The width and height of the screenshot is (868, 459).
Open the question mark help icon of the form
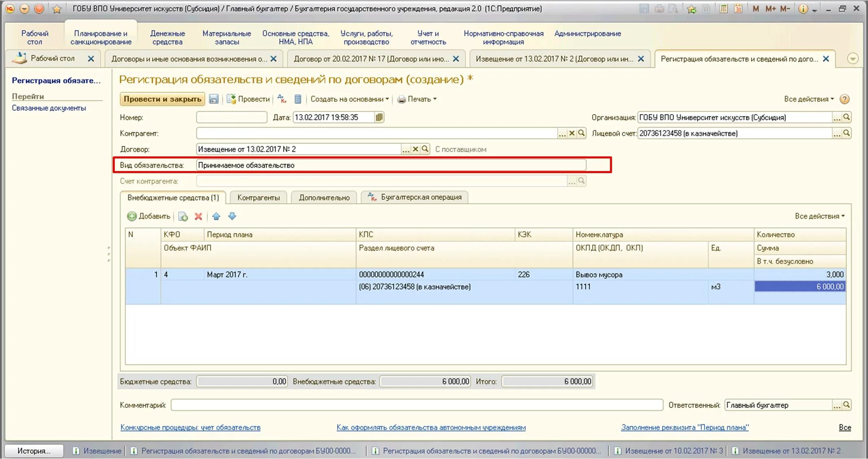pos(845,99)
